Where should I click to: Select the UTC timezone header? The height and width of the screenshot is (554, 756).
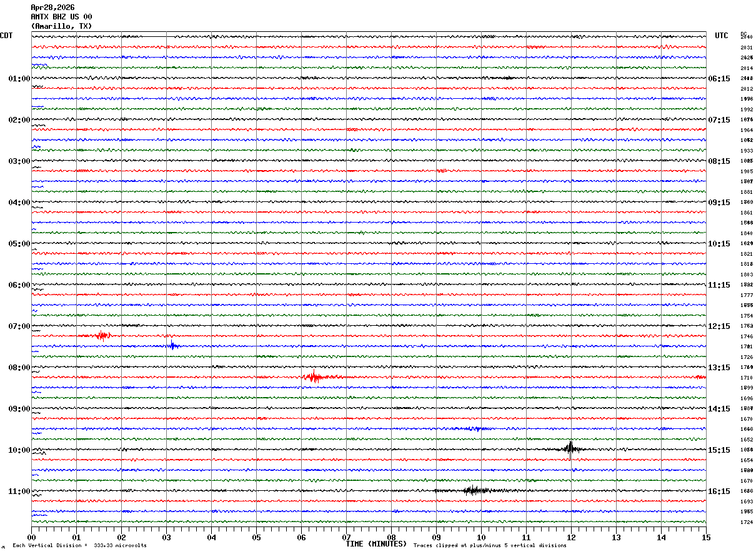(722, 36)
